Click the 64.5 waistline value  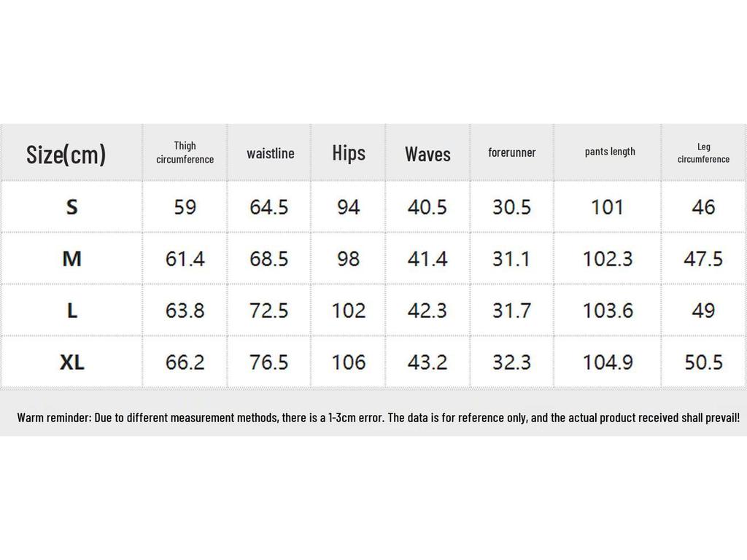tap(269, 207)
